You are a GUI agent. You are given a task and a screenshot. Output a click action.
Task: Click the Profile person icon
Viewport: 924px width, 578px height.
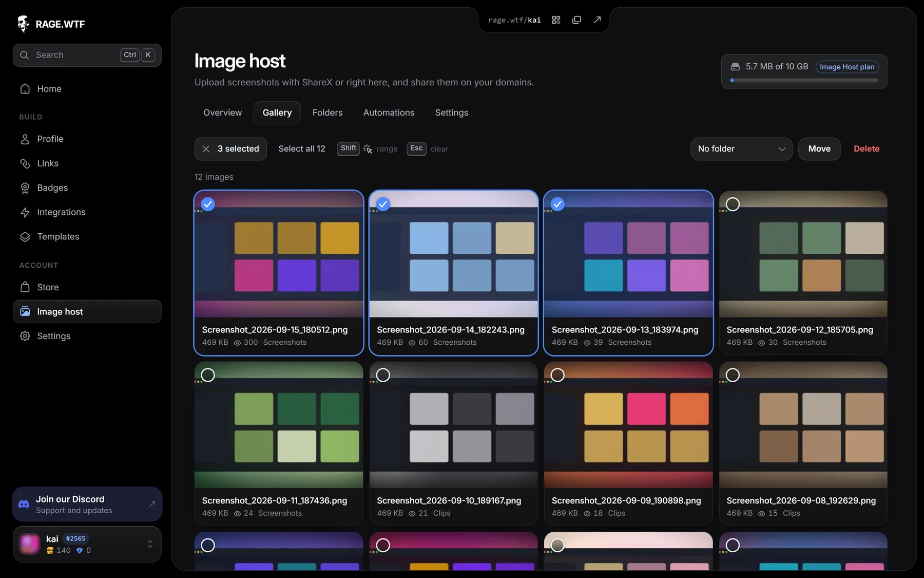click(25, 139)
